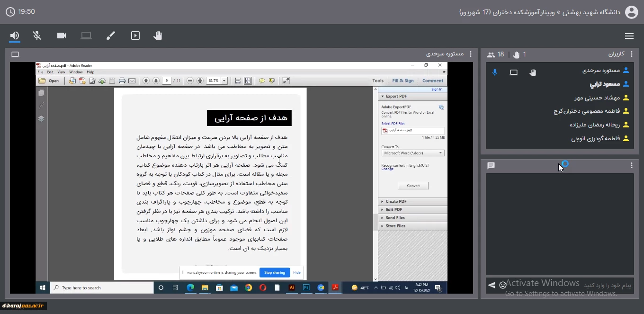Click the d-karaj.nus.ac.ir logo link
This screenshot has height=314, width=644.
pyautogui.click(x=23, y=305)
